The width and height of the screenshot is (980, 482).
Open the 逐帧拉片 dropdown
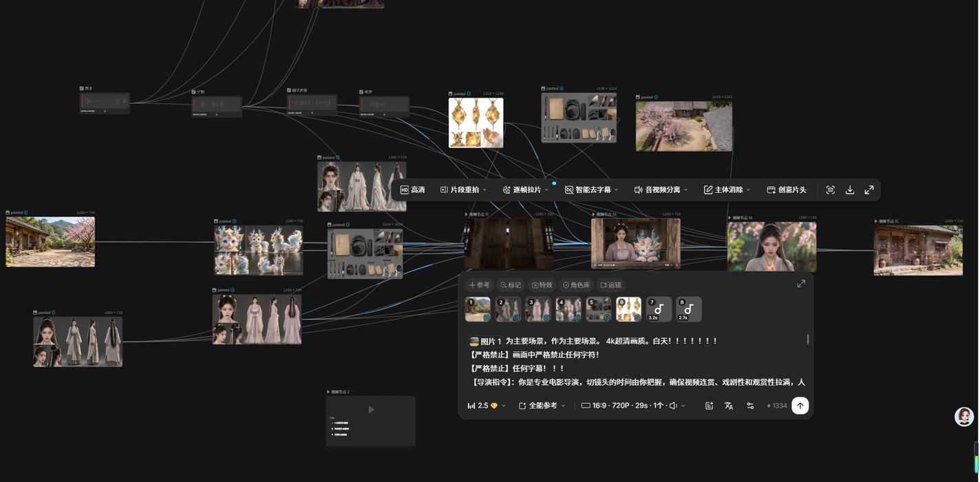tap(526, 190)
